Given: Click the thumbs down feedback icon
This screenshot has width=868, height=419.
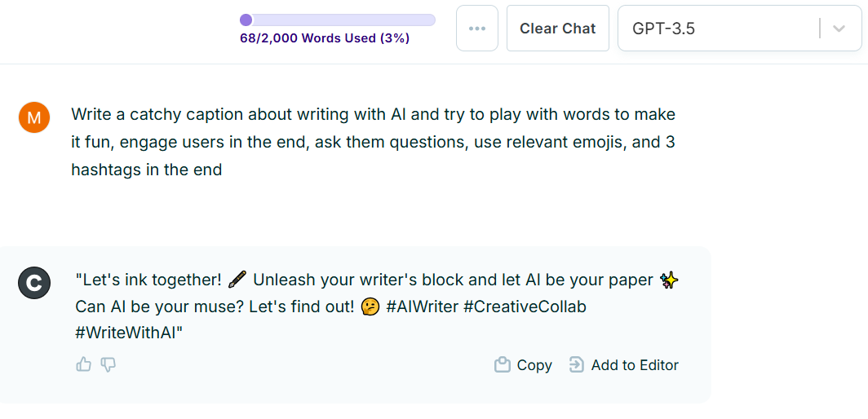Looking at the screenshot, I should 108,364.
